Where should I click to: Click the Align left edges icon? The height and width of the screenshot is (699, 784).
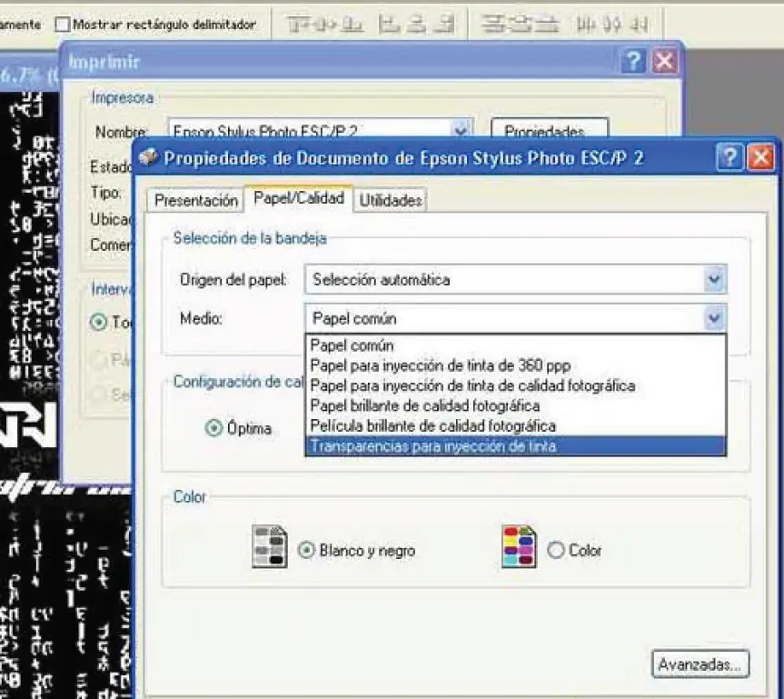(x=390, y=24)
